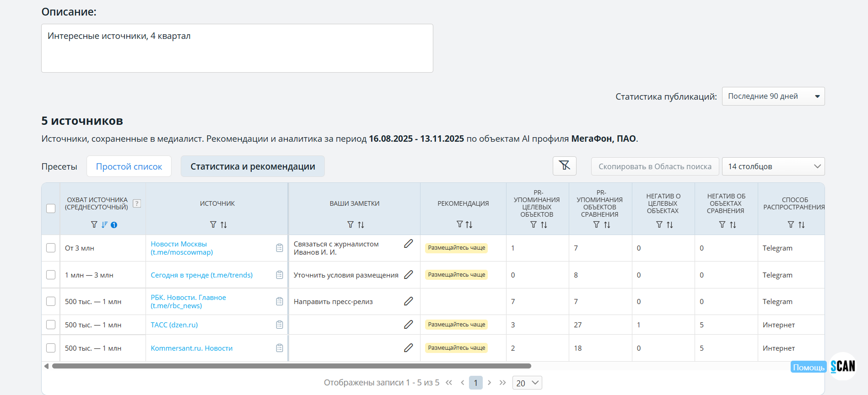Toggle the select-all checkbox in table header

pos(51,208)
